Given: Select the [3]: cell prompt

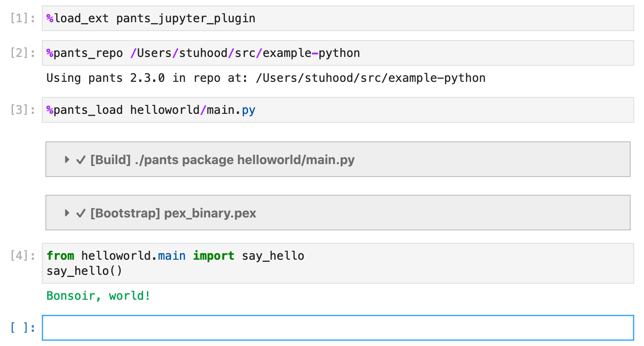Looking at the screenshot, I should (23, 110).
